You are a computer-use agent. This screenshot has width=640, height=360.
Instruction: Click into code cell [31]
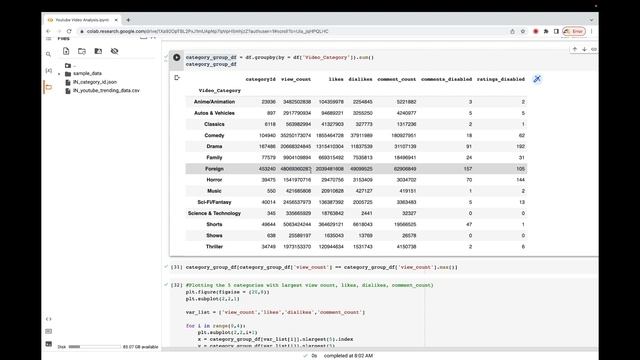coord(322,267)
